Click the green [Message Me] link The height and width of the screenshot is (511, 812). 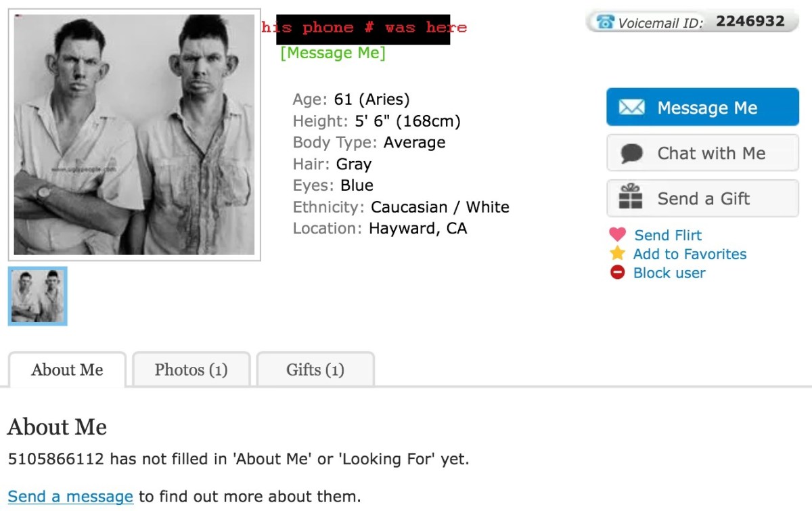coord(333,53)
